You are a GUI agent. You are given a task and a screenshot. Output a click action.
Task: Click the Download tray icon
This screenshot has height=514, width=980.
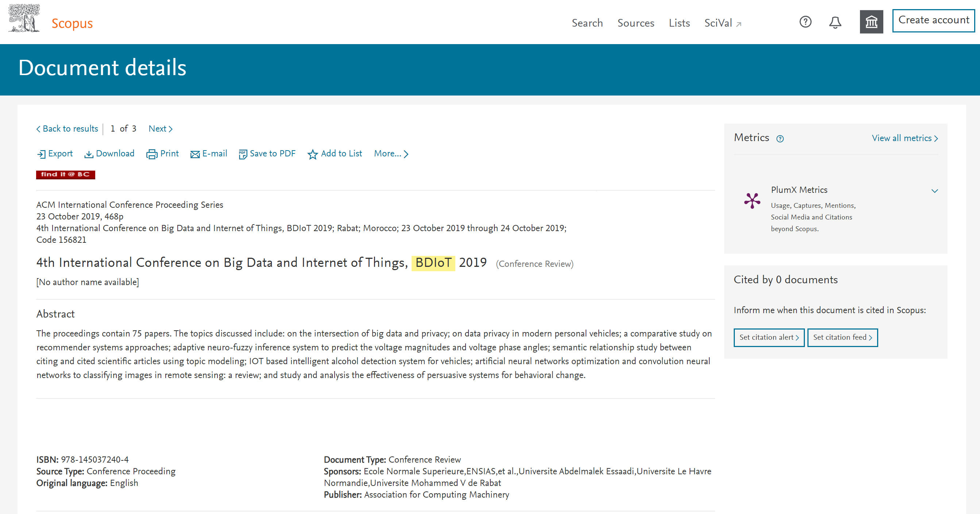89,154
